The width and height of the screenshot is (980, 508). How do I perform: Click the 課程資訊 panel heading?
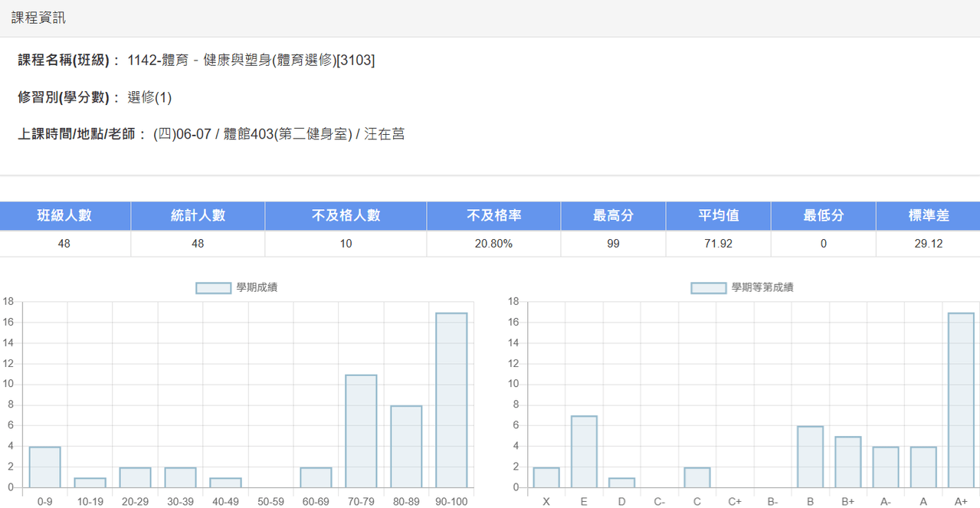pyautogui.click(x=38, y=18)
